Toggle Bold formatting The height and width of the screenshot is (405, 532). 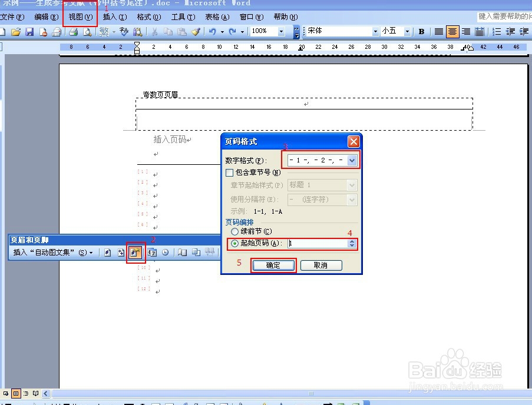pos(421,32)
